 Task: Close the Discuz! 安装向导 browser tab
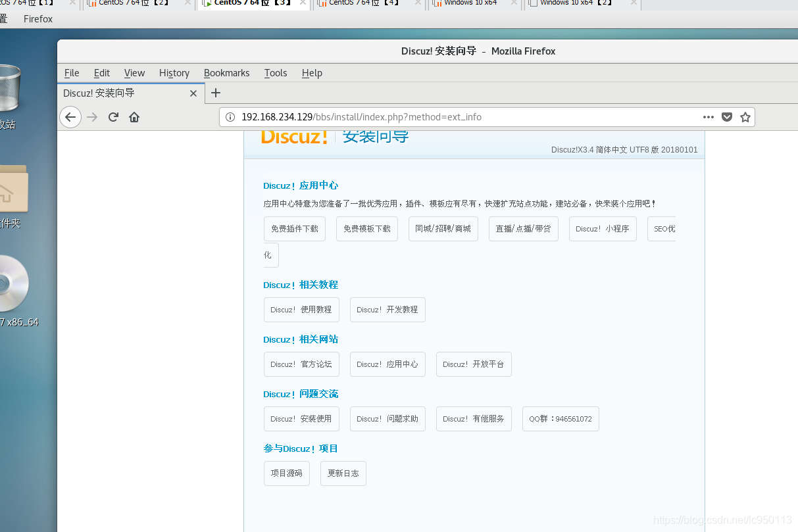click(193, 93)
